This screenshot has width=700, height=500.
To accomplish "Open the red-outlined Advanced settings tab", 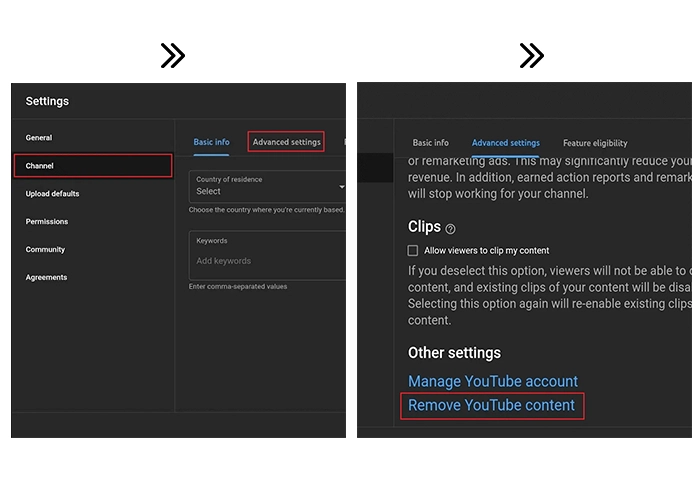I will point(286,142).
